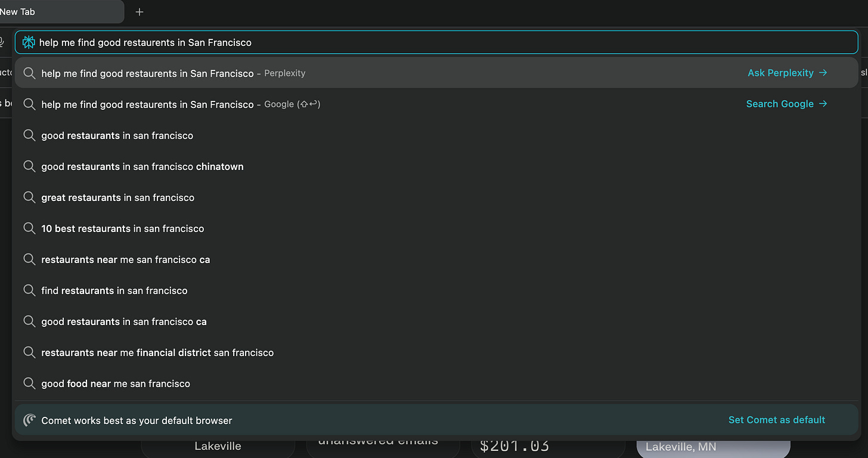Open the Lakeville, MN weather card

714,448
